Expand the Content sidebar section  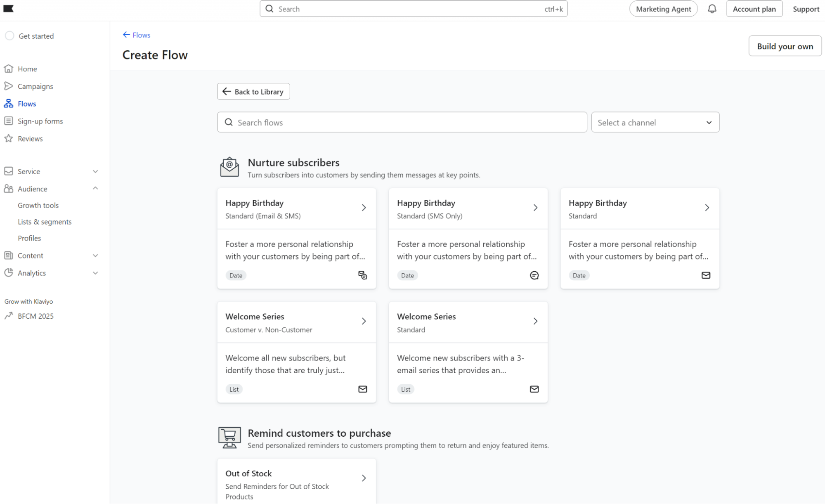(x=95, y=256)
